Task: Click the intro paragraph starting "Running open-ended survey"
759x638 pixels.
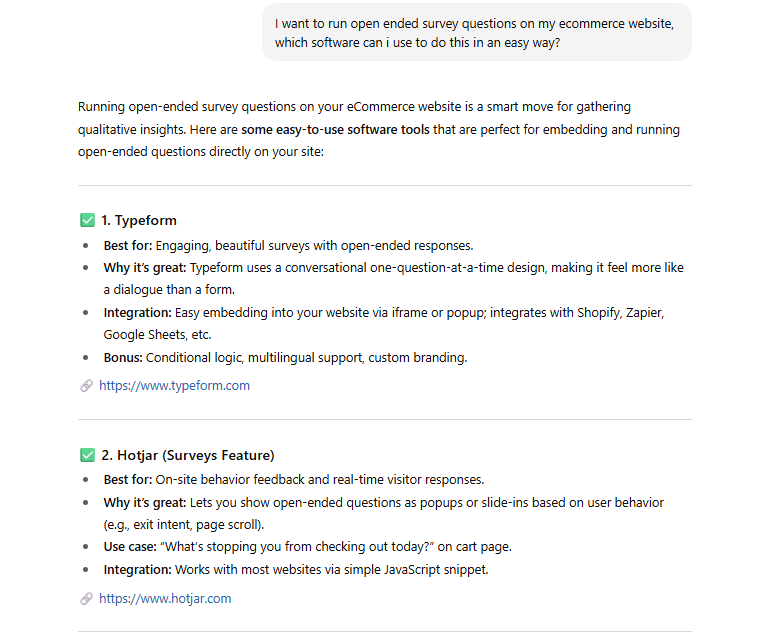Action: 354,107
